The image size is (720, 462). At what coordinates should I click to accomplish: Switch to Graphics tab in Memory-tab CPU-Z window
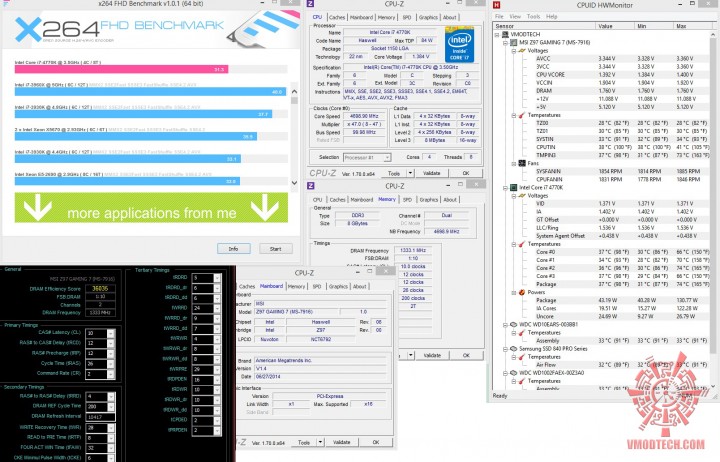428,200
